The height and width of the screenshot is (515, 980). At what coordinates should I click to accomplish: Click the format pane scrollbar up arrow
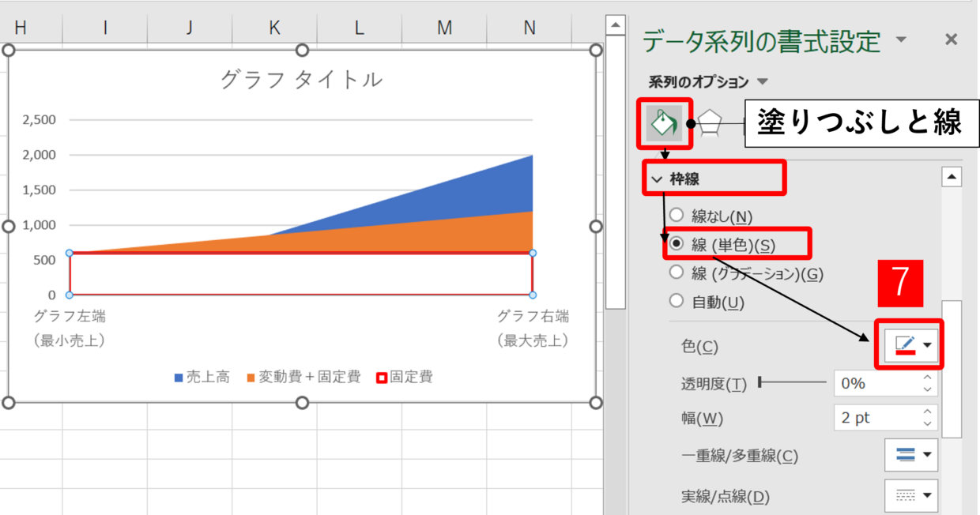coord(952,176)
